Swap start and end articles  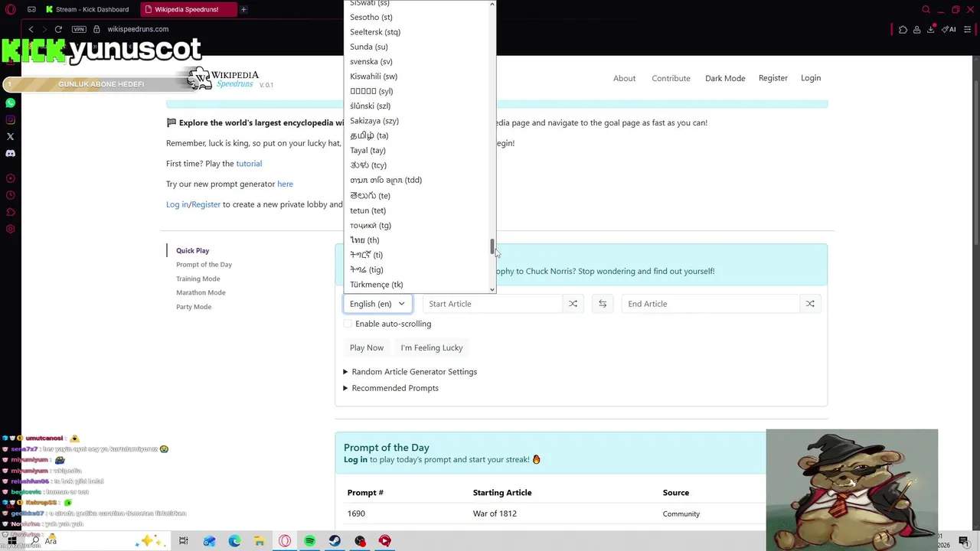[x=603, y=304]
